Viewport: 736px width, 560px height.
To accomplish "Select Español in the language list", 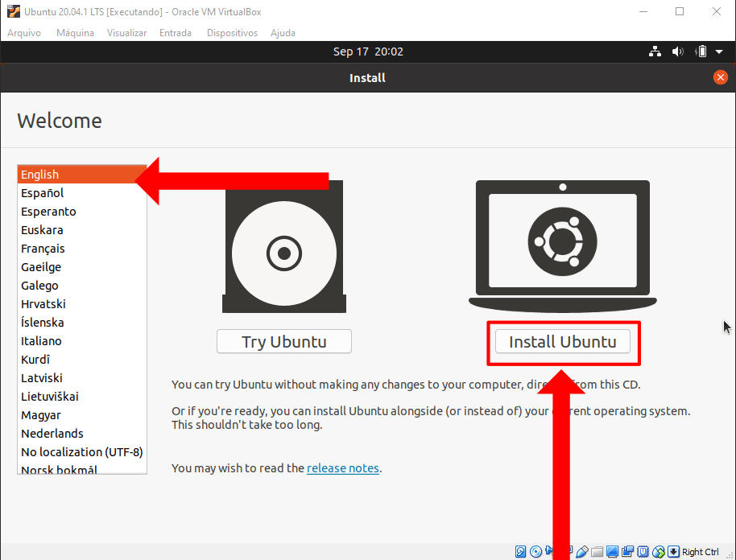I will [x=82, y=193].
